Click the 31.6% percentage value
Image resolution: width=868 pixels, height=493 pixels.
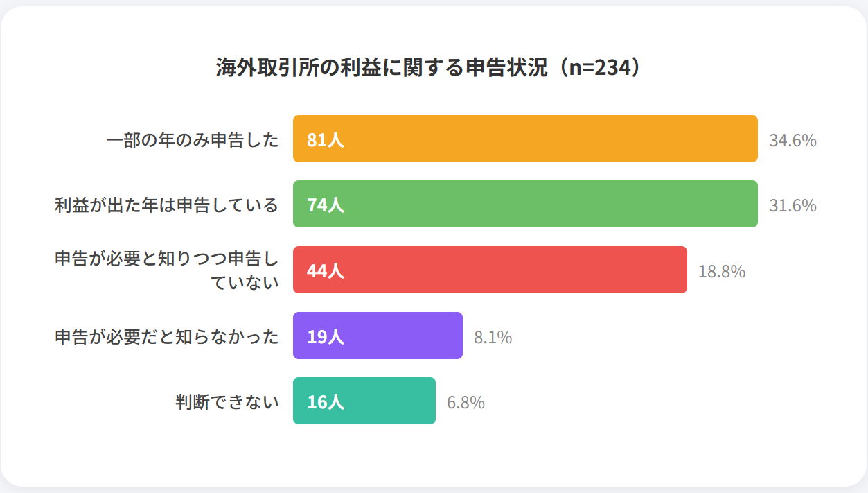coord(792,206)
